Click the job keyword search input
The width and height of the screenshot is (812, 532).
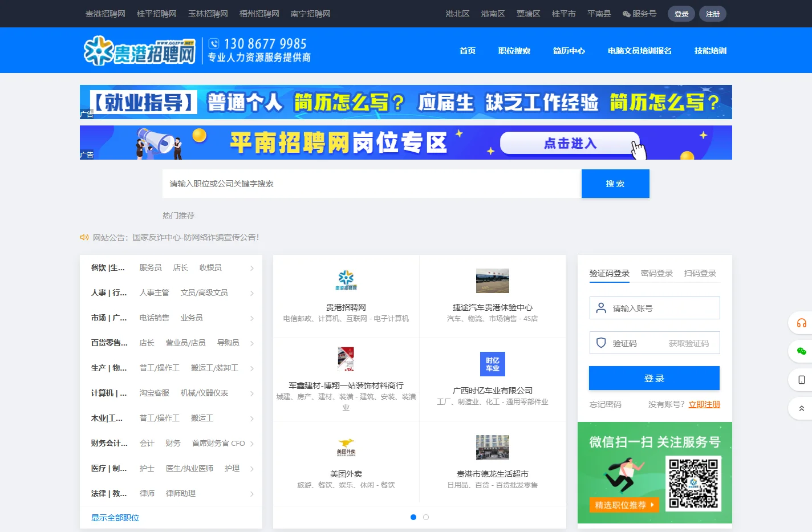(371, 184)
